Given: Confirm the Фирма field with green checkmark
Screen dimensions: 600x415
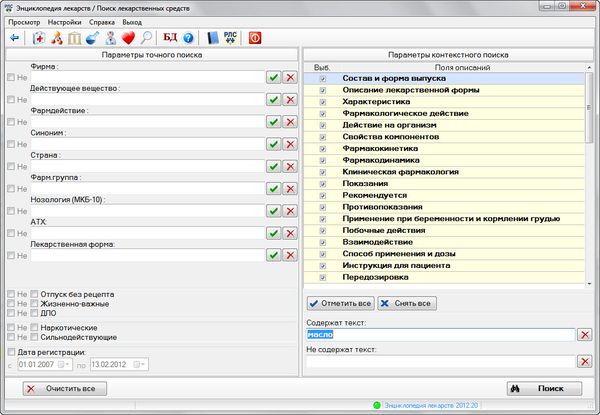Looking at the screenshot, I should (x=273, y=76).
